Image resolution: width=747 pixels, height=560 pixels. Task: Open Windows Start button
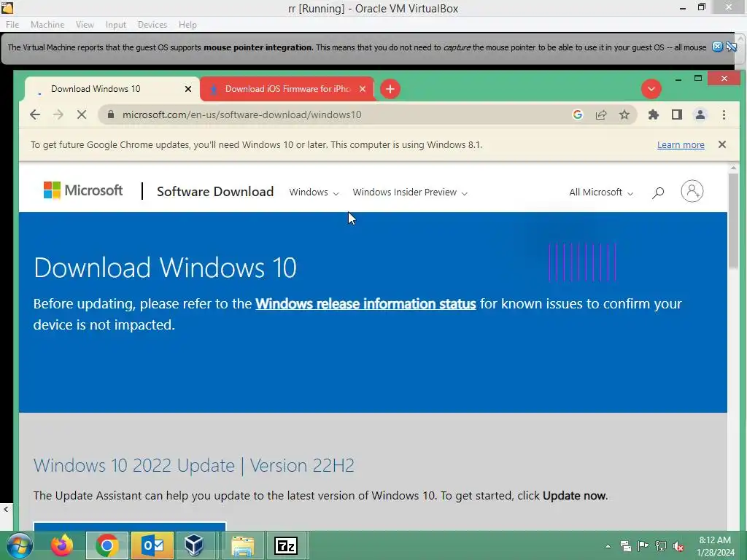[18, 545]
